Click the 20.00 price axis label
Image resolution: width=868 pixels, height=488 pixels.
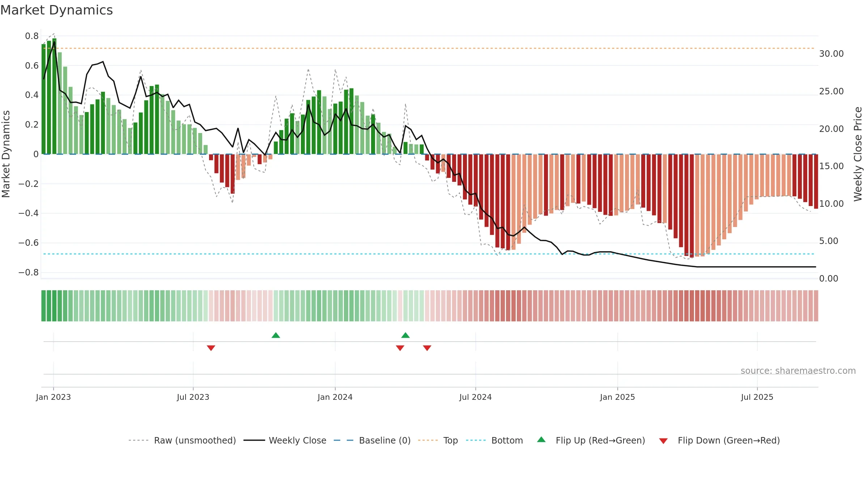tap(831, 129)
